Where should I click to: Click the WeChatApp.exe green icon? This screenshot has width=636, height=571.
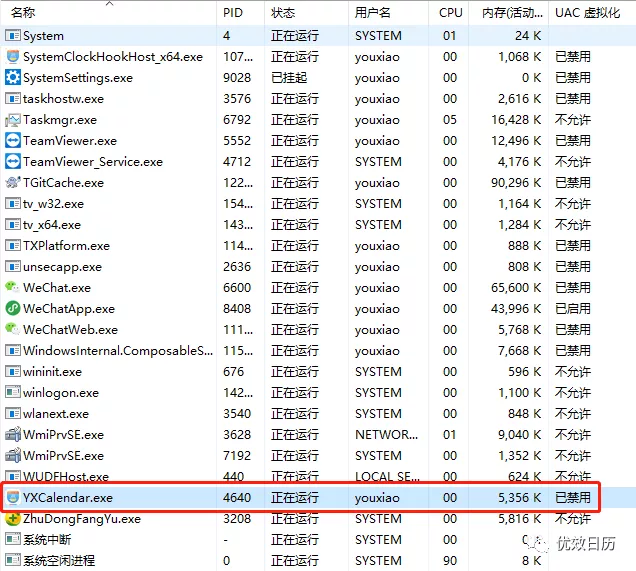[x=13, y=309]
